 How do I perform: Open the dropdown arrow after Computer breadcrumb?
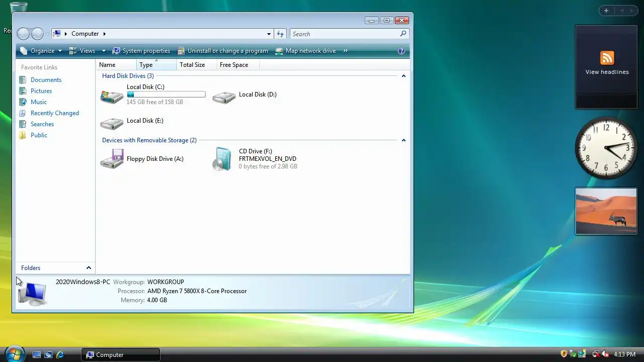click(x=105, y=34)
